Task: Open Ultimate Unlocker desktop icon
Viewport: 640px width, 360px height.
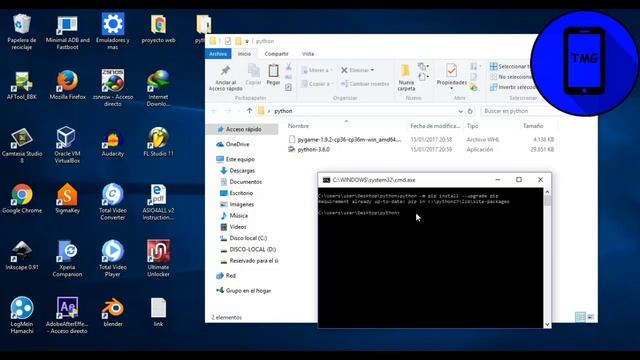Action: (x=158, y=259)
